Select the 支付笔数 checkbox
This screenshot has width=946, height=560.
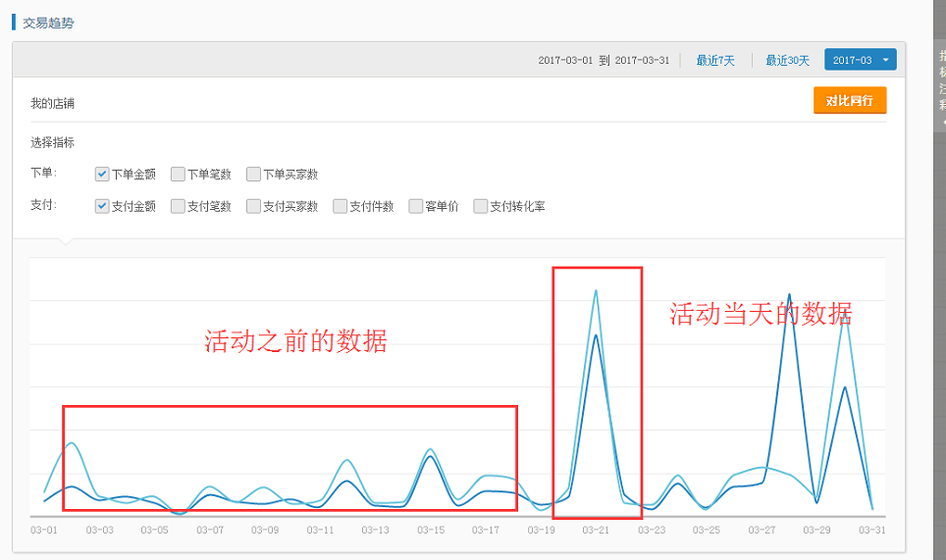click(178, 206)
